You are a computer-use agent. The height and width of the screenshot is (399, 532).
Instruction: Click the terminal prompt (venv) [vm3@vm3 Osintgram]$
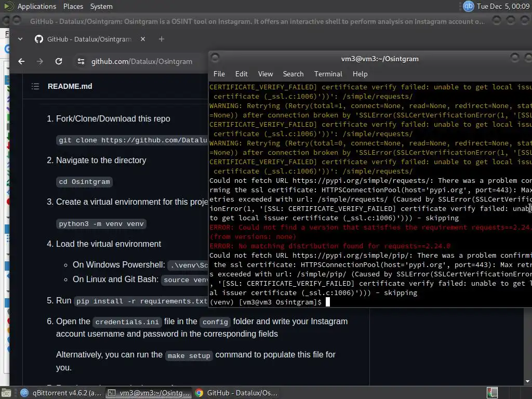pos(265,302)
